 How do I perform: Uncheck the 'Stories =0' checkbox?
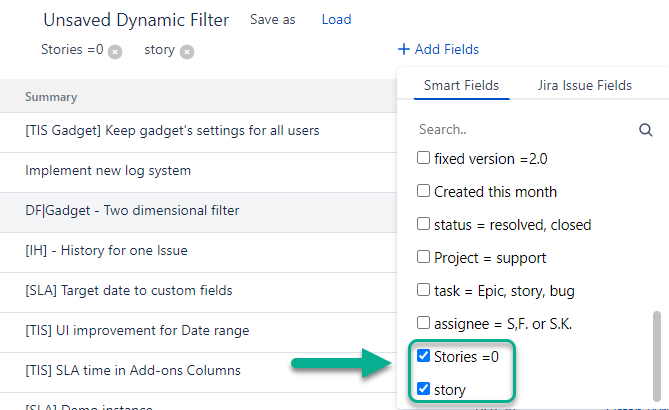423,356
